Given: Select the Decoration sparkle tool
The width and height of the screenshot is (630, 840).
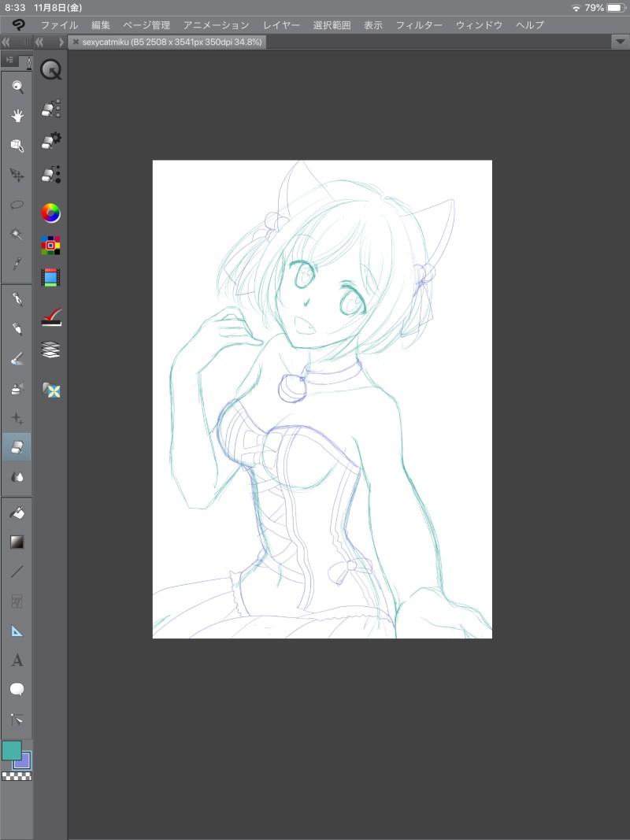Looking at the screenshot, I should 17,418.
